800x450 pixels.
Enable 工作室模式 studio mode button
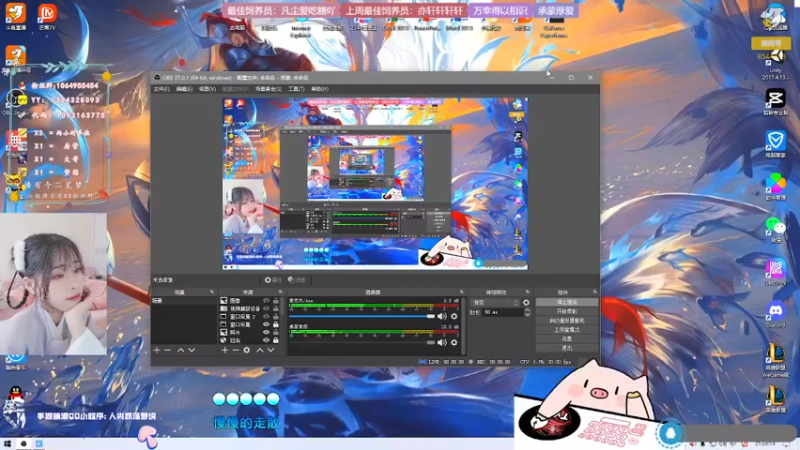pos(567,330)
